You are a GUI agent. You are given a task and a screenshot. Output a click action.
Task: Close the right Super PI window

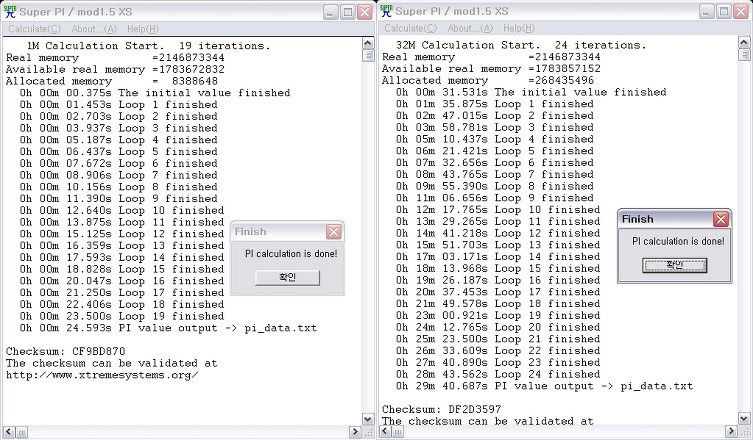tap(741, 12)
